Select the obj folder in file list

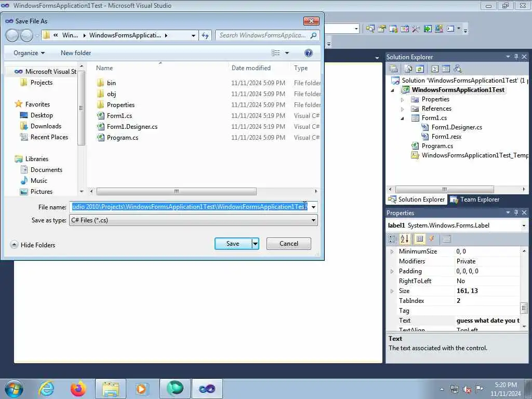pos(111,94)
